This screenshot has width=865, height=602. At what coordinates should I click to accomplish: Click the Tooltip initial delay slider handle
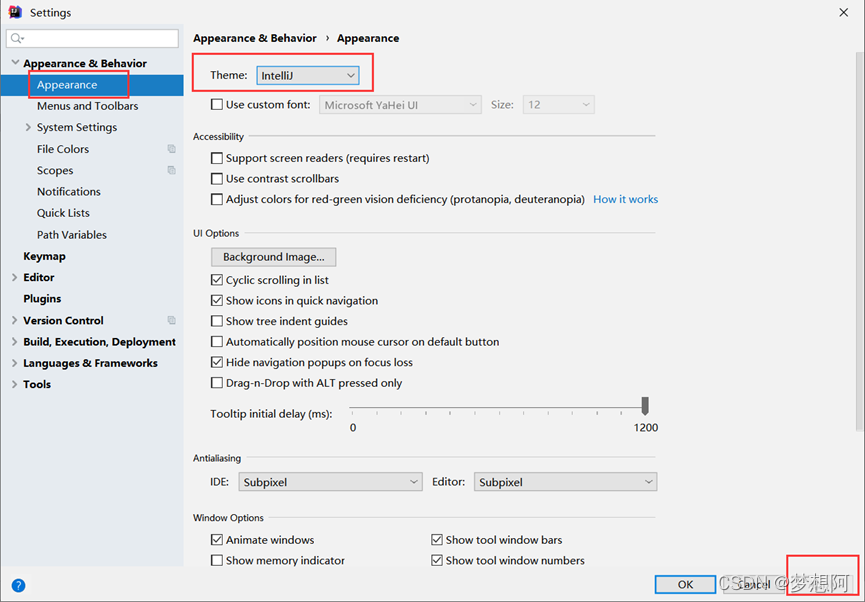[x=645, y=406]
